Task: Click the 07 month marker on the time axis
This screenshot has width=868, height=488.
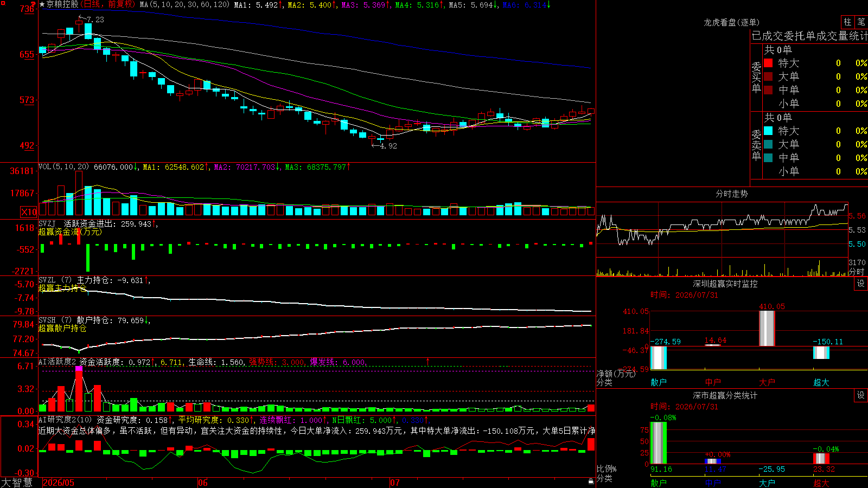Action: (395, 483)
